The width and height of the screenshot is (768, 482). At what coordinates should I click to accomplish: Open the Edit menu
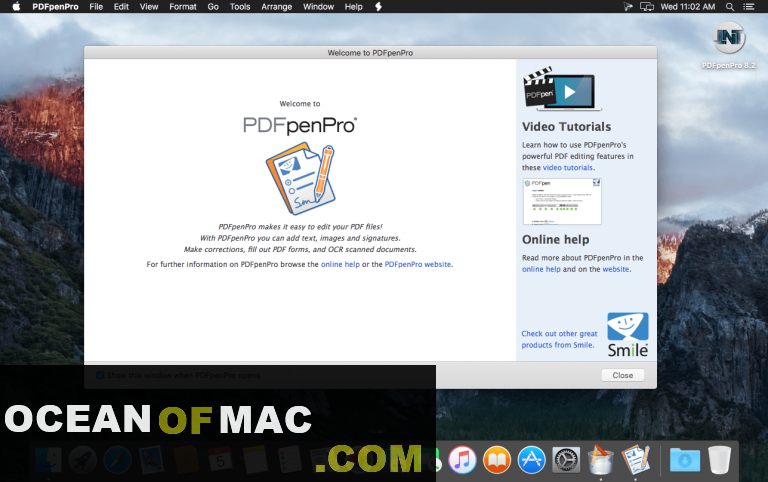pos(121,6)
